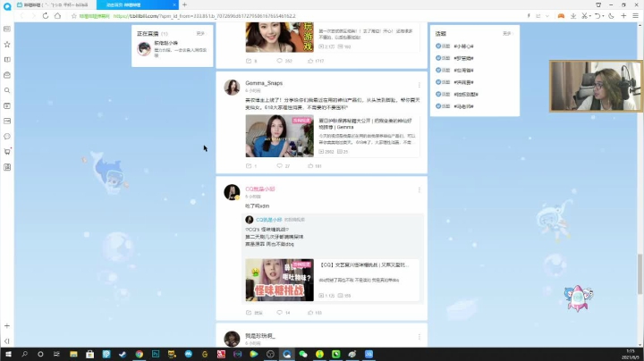Open the sidebar chat bubble icon

[7, 136]
